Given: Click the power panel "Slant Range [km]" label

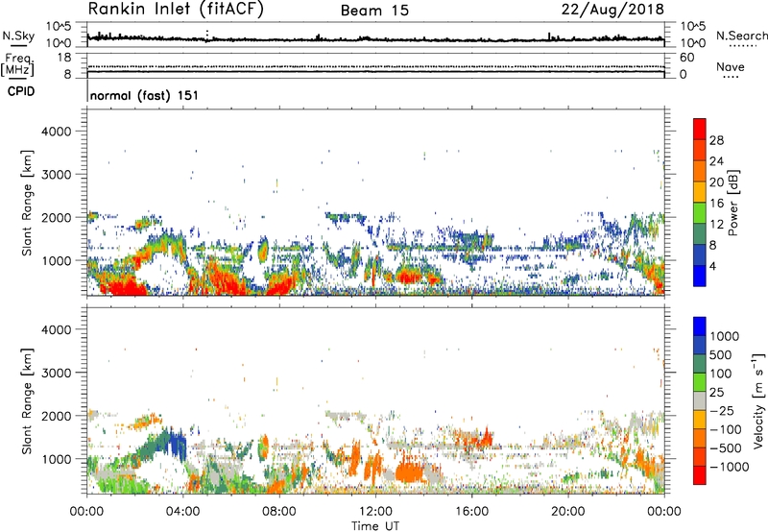Looking at the screenshot, I should click(x=27, y=203).
